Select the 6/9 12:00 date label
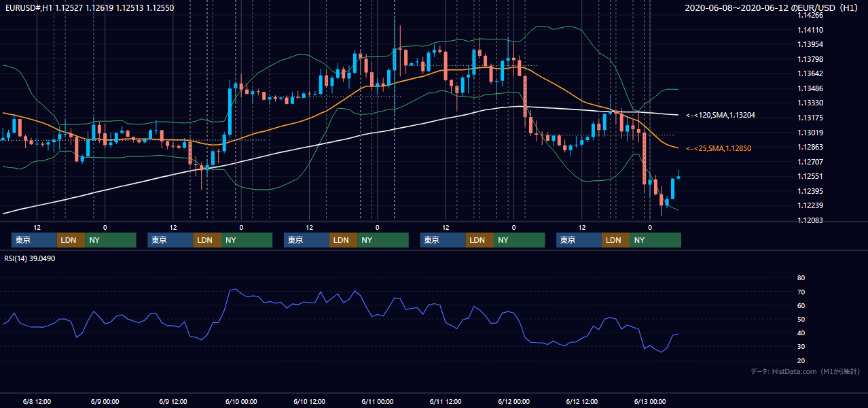 (x=173, y=401)
